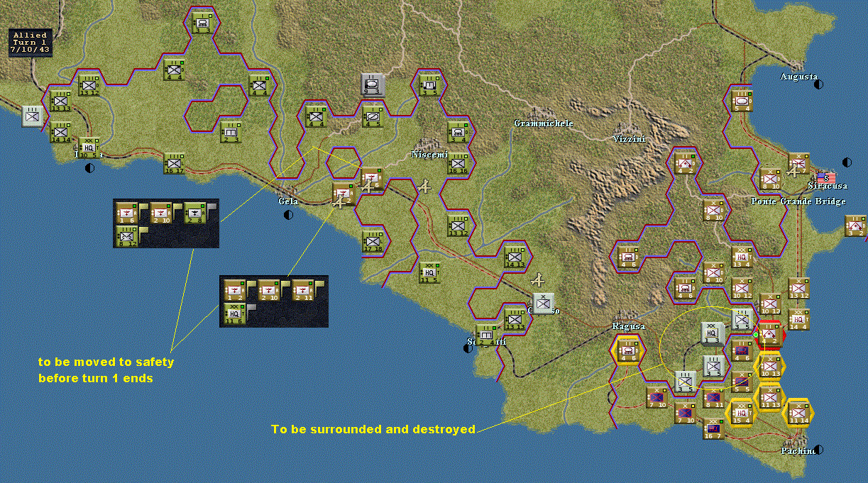
Task: Click the Siracusa town label
Action: pyautogui.click(x=828, y=186)
